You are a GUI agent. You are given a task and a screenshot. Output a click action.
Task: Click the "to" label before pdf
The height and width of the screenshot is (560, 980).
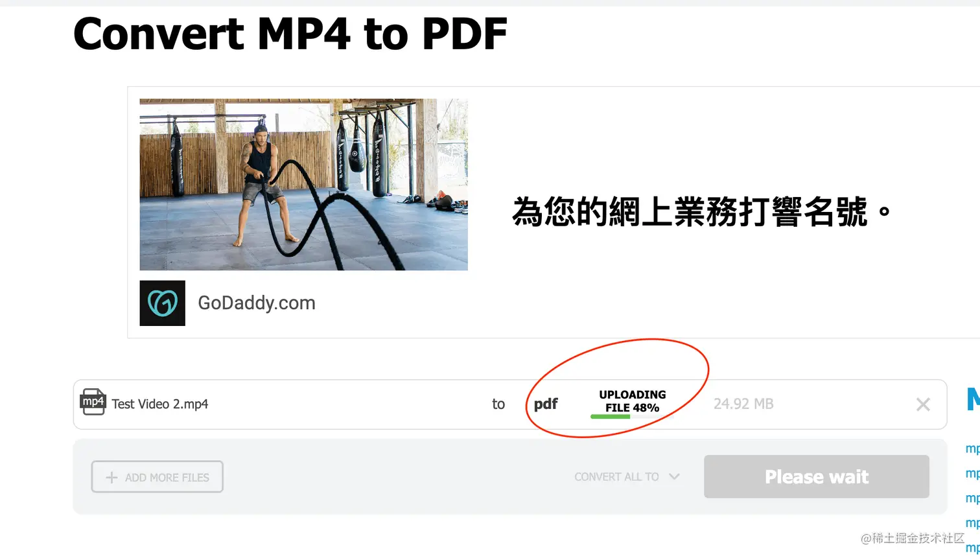coord(498,404)
